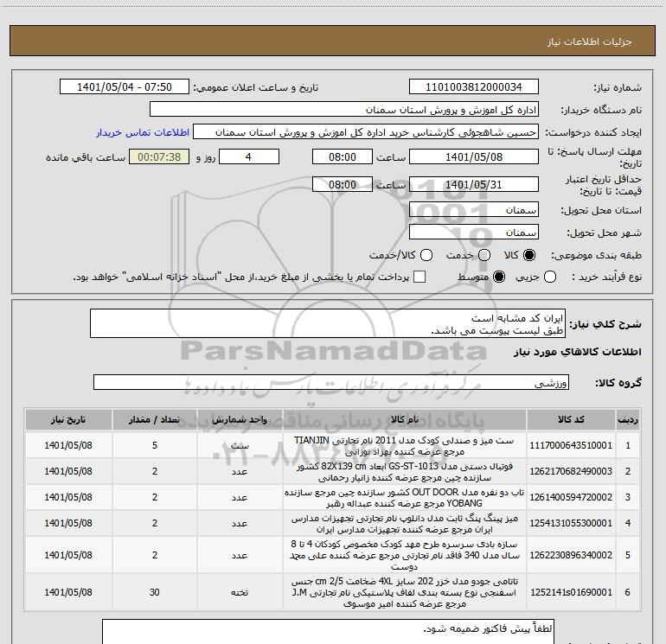Click response deadline date 1401/05/08 field
666x644 pixels.
pos(474,157)
